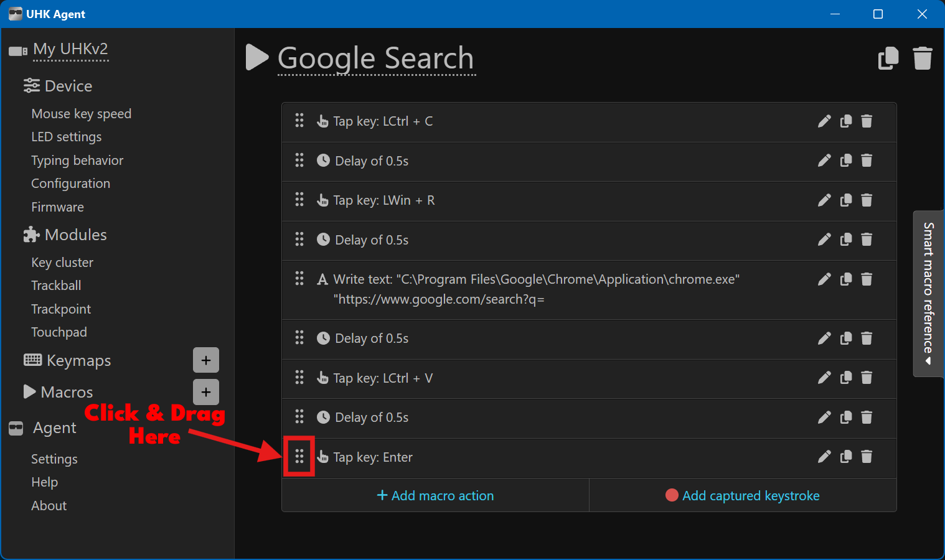This screenshot has width=945, height=560.
Task: Open the LED settings page
Action: point(67,137)
